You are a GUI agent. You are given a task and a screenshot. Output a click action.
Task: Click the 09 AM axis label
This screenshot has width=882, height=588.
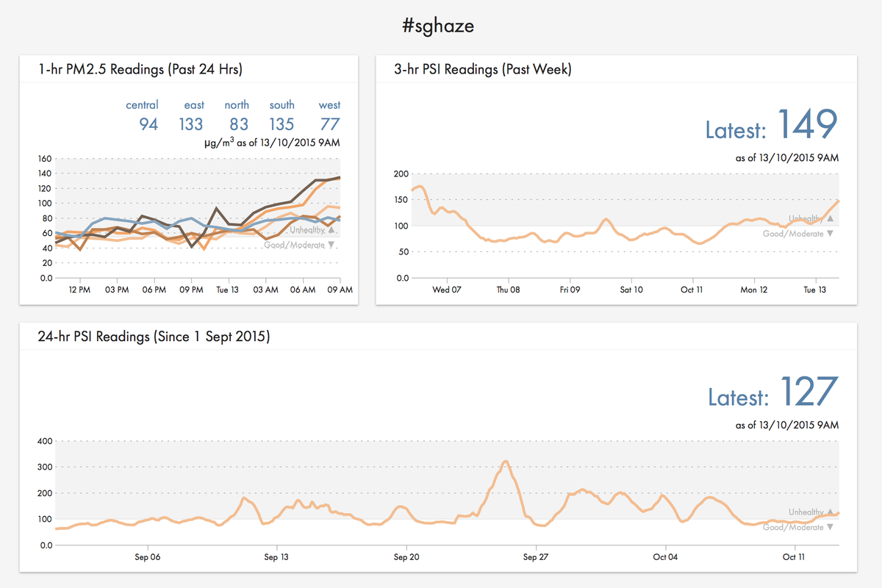coord(340,290)
